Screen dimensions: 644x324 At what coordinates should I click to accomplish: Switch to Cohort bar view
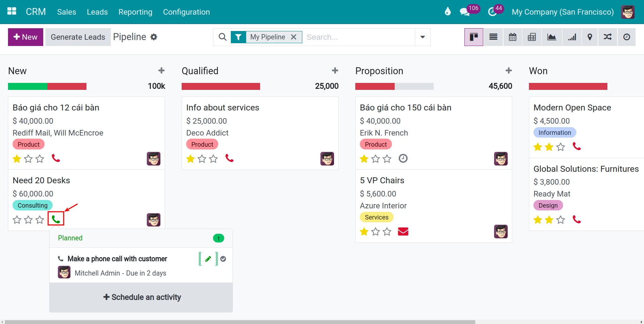(572, 37)
